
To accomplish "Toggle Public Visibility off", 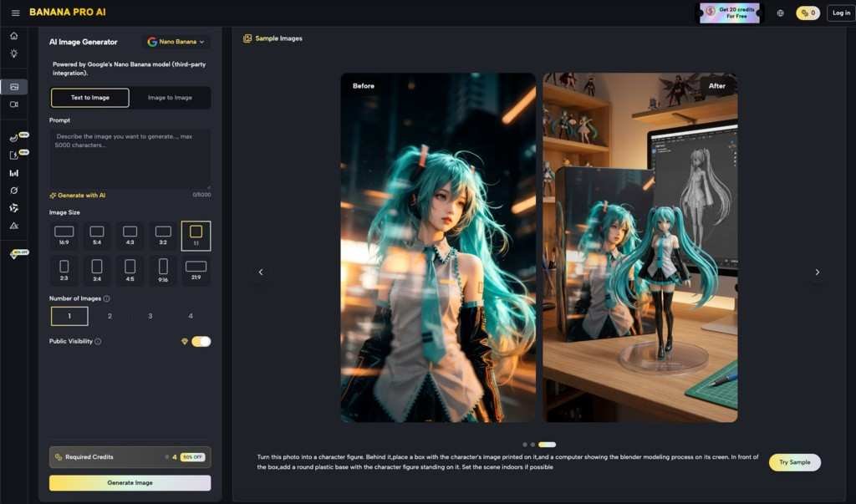I will (199, 341).
